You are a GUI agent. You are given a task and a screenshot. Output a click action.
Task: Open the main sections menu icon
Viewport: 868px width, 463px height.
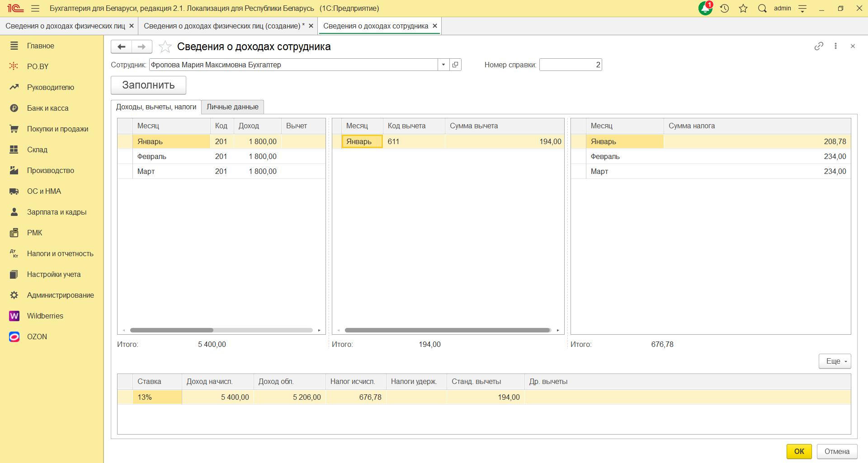35,9
